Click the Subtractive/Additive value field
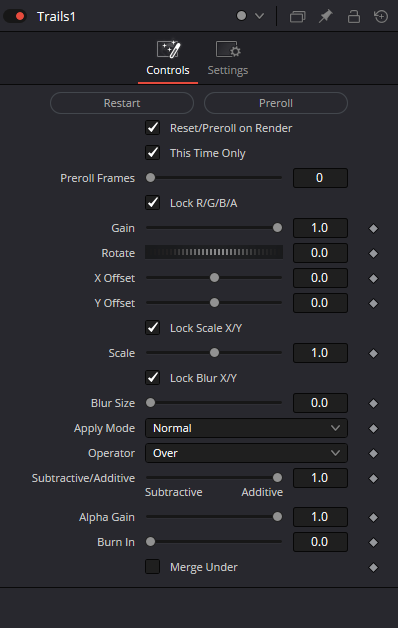 [x=320, y=478]
